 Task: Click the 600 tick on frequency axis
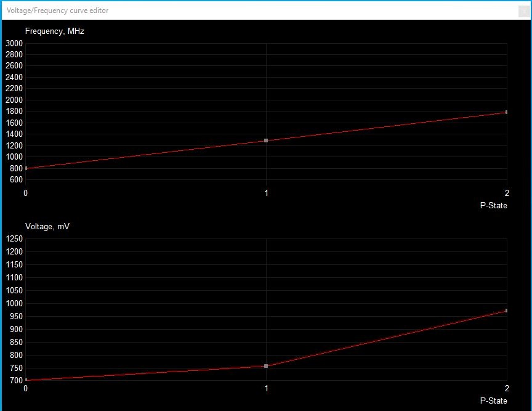16,180
